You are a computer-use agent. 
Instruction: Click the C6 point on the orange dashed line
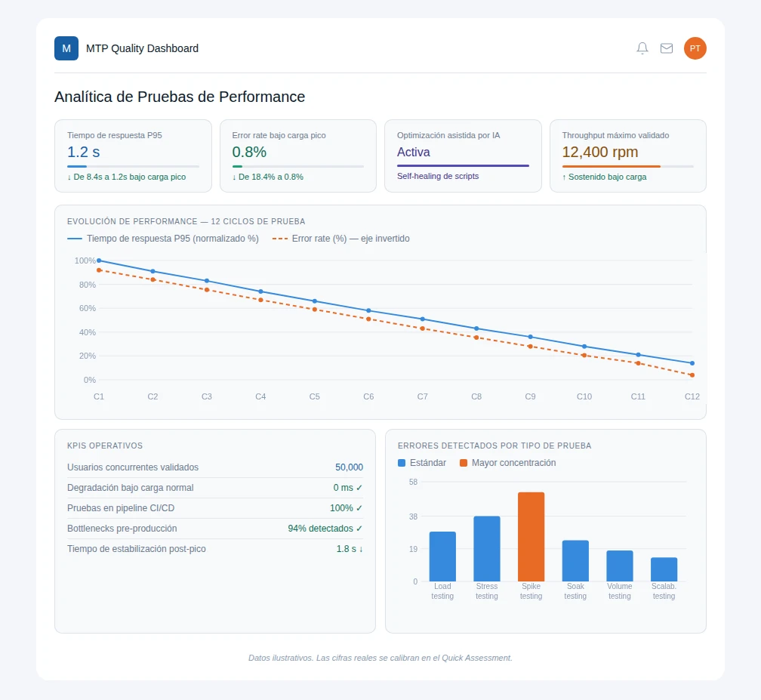click(368, 319)
